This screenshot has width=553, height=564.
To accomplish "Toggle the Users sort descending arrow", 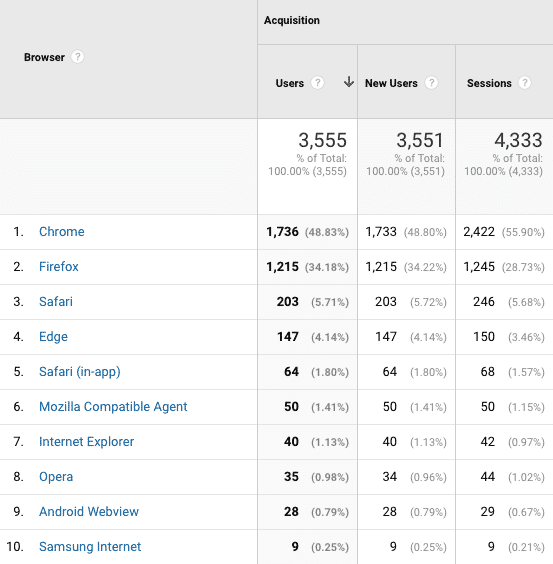I will pyautogui.click(x=349, y=82).
